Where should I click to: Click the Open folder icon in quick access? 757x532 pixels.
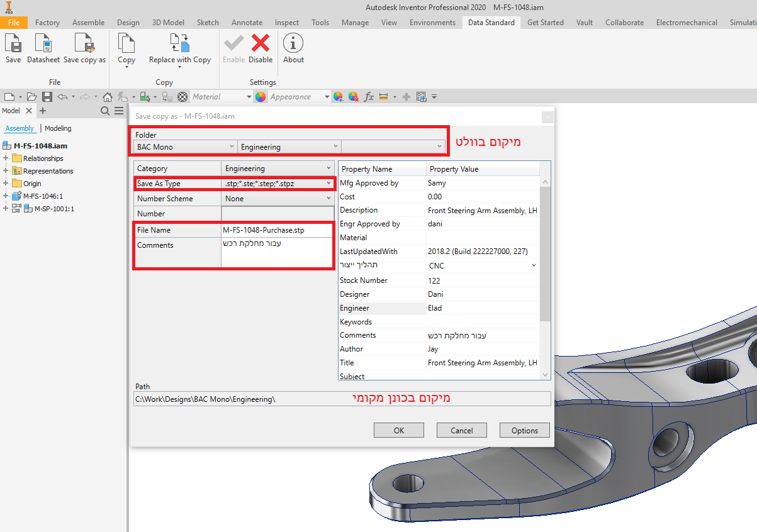(32, 97)
